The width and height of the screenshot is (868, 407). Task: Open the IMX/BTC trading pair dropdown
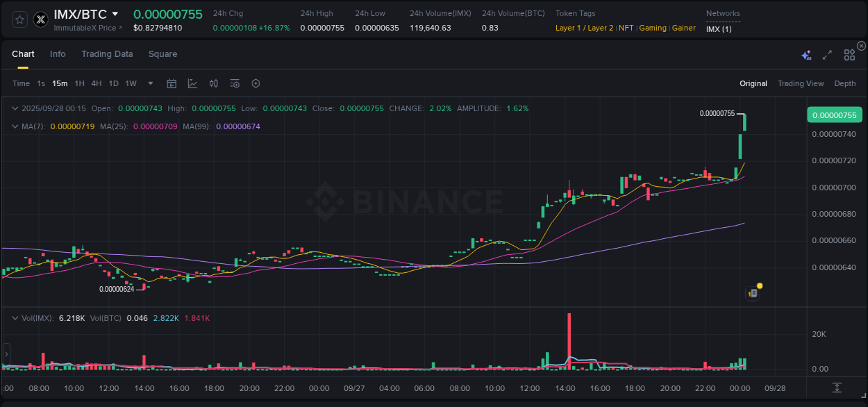coord(115,13)
